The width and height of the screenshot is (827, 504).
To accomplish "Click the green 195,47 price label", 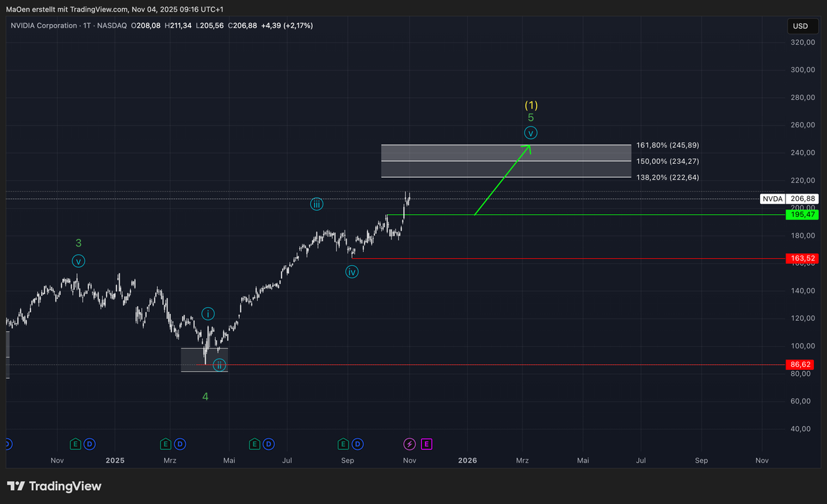I will [802, 215].
